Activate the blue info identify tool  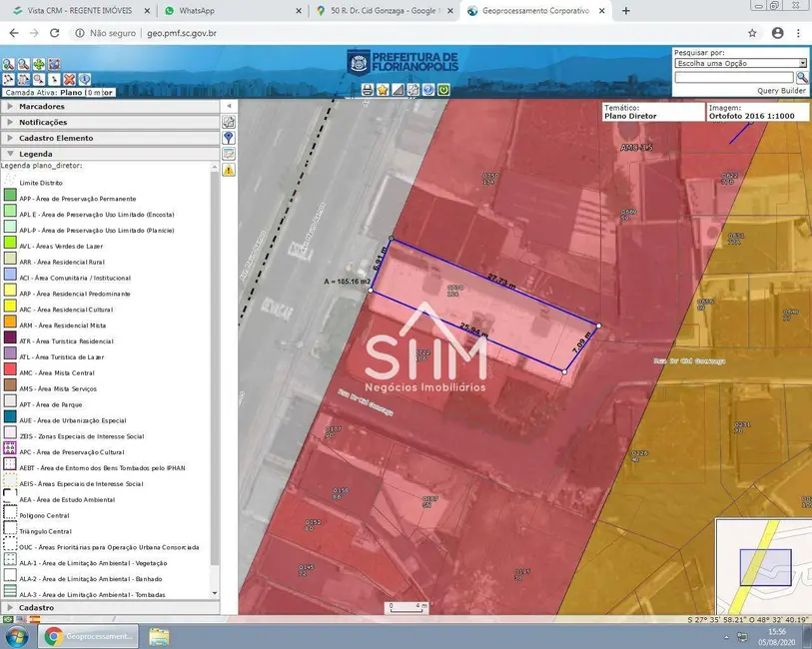pos(85,79)
